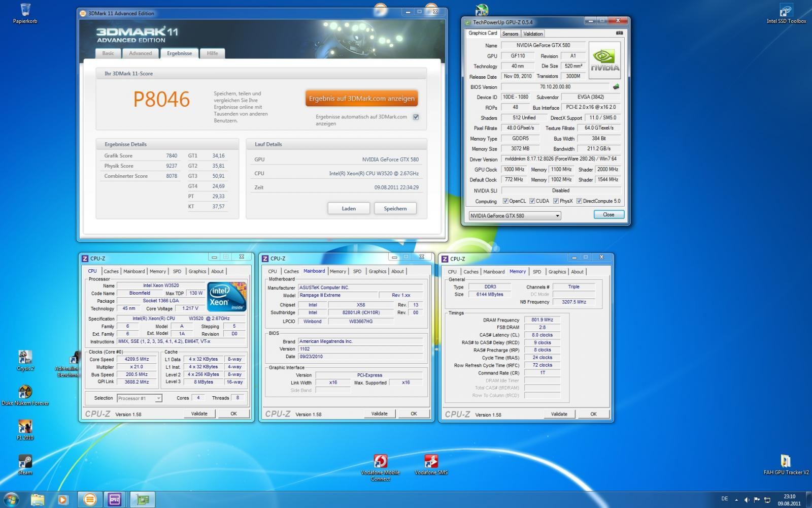Open Windows Media Player taskbar icon
The width and height of the screenshot is (812, 508).
[62, 500]
